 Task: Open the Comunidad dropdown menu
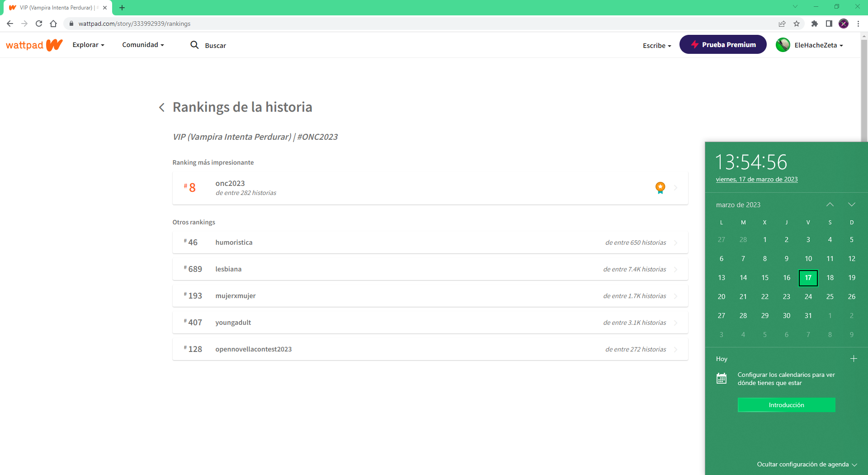(x=143, y=45)
